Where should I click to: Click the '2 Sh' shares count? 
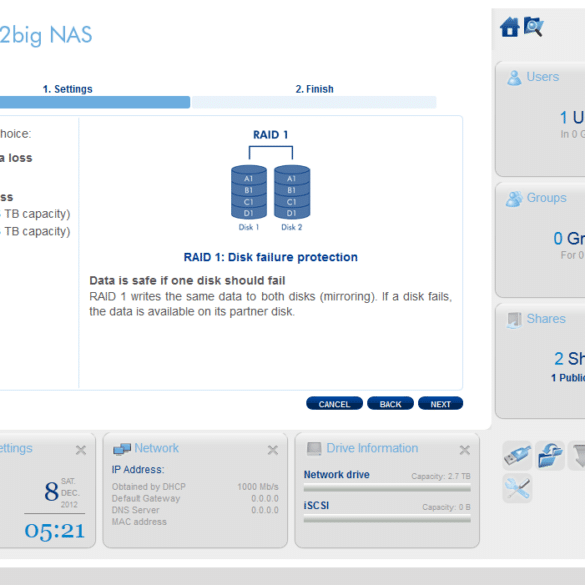click(569, 359)
